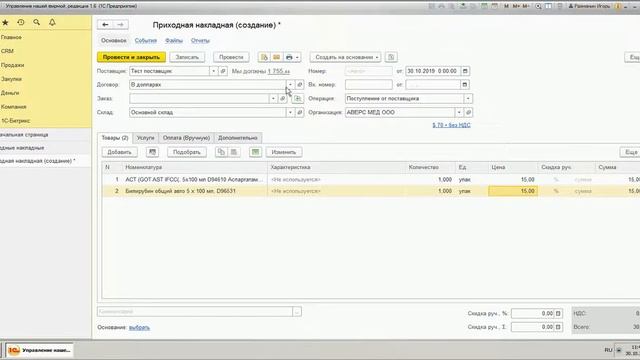Open the Отчеты tab
This screenshot has height=360, width=640.
(200, 40)
